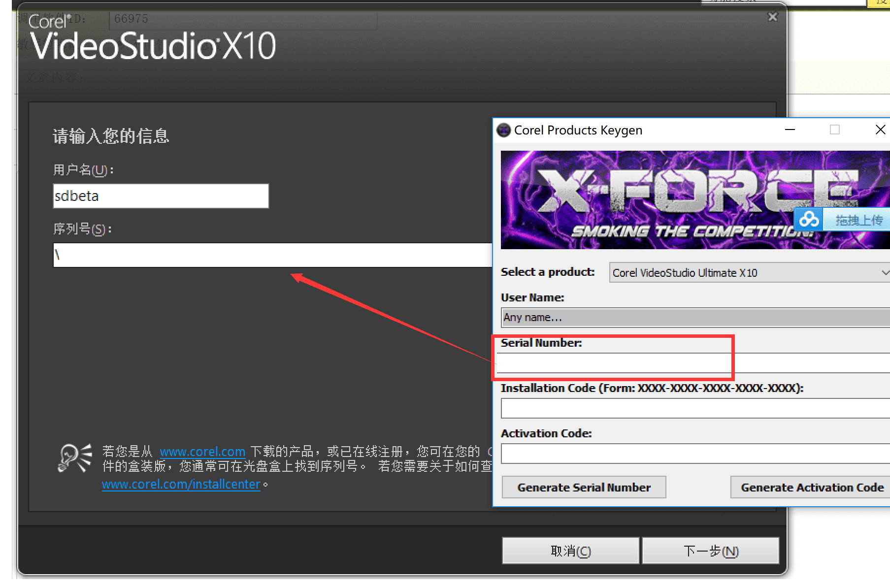
Task: Click the Corel Products Keygen title bar icon
Action: coord(503,130)
